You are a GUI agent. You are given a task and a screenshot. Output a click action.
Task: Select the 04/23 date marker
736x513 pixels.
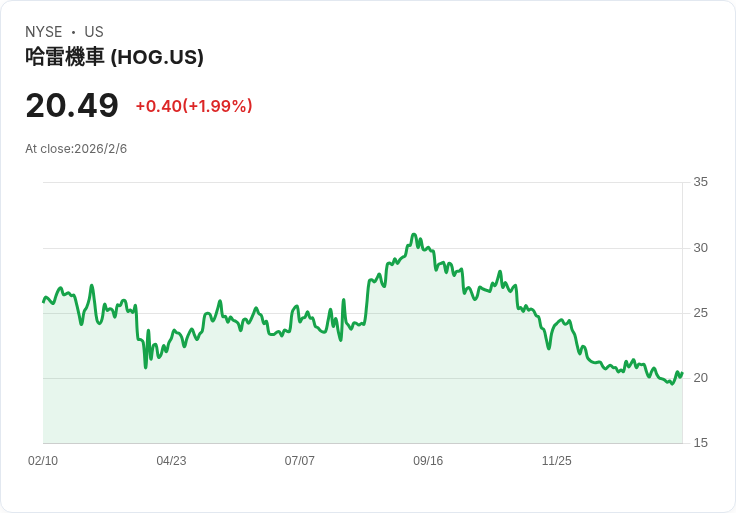point(171,461)
